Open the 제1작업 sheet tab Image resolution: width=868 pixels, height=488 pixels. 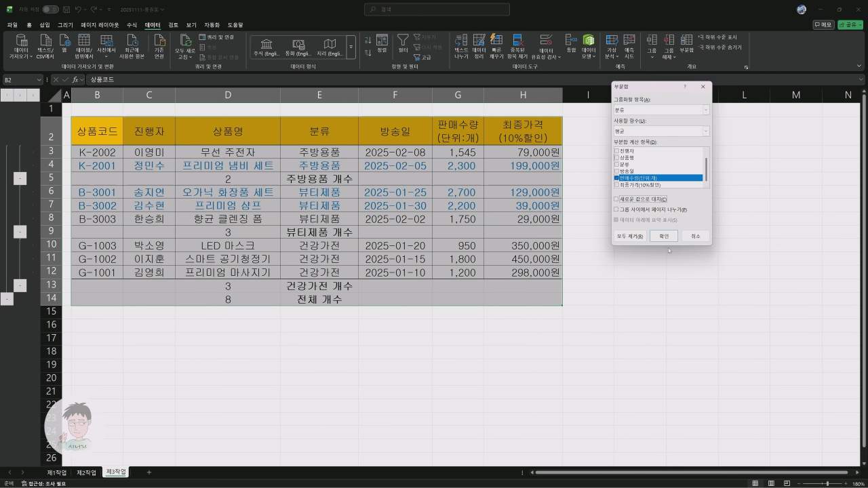coord(56,472)
